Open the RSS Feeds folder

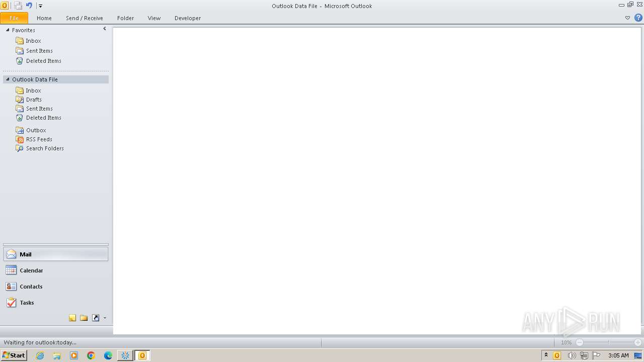[x=39, y=139]
